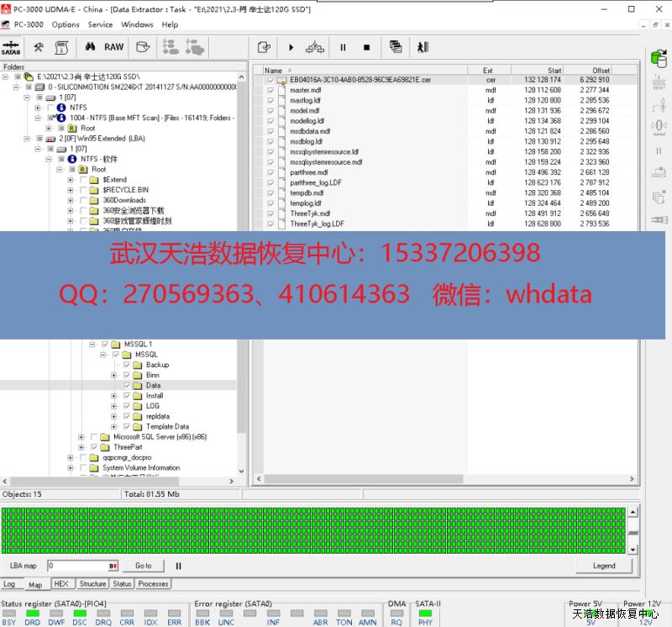Switch to the Structure tab
The image size is (672, 627).
[92, 583]
